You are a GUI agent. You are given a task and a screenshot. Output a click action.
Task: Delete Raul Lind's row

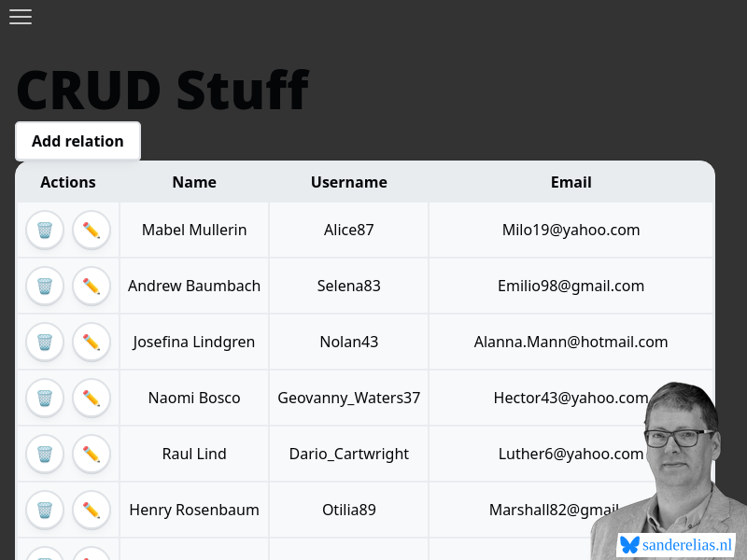[x=45, y=455]
